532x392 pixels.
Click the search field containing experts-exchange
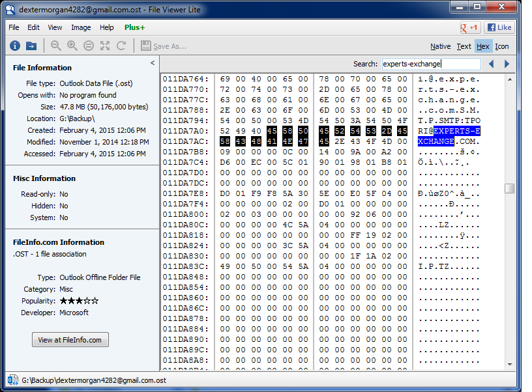coord(431,64)
